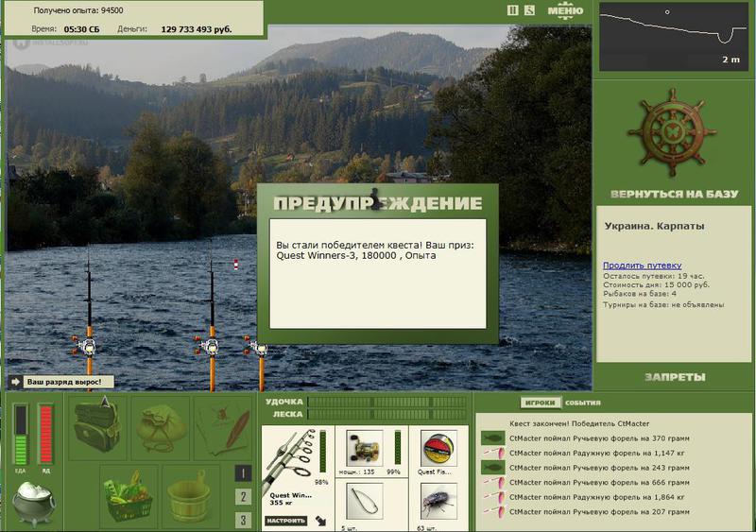Open the ИГРОКИ tab

tap(540, 403)
